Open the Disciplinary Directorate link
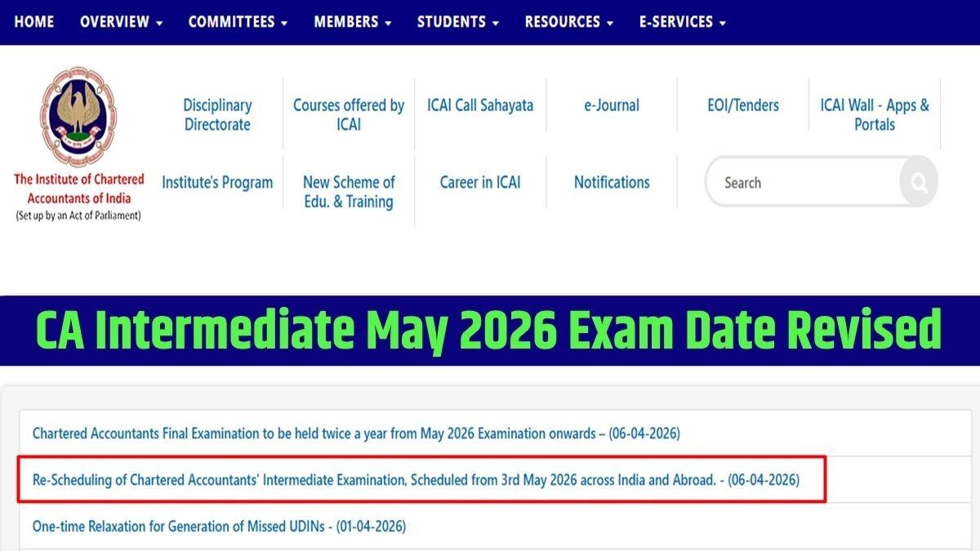The height and width of the screenshot is (551, 980). [x=217, y=115]
